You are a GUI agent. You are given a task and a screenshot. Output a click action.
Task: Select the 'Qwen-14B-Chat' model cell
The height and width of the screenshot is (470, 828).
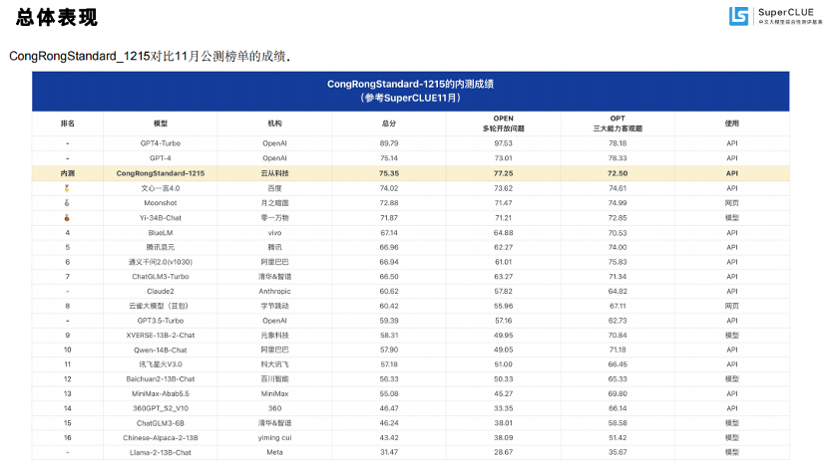tap(161, 350)
